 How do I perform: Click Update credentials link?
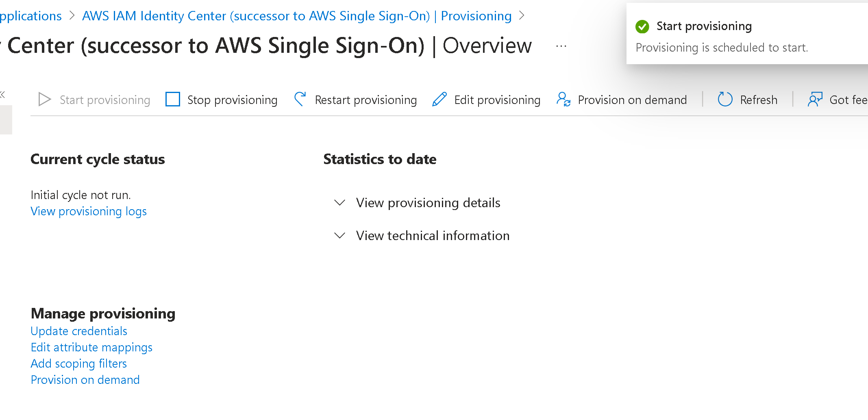click(x=79, y=331)
